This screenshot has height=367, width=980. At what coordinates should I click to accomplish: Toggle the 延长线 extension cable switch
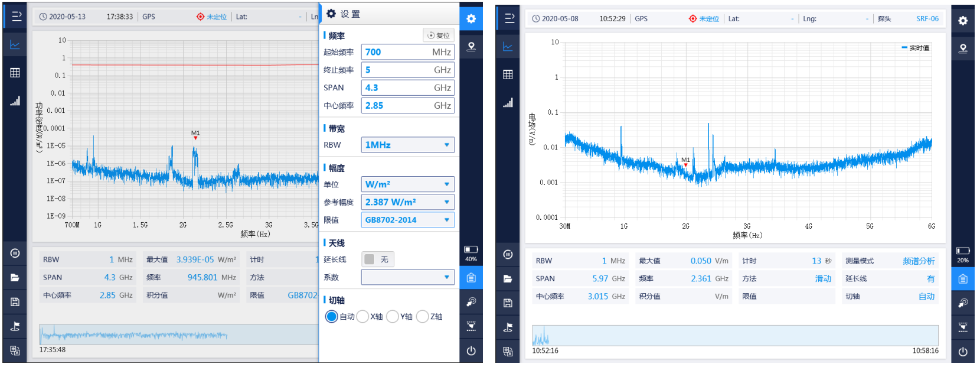pyautogui.click(x=377, y=259)
